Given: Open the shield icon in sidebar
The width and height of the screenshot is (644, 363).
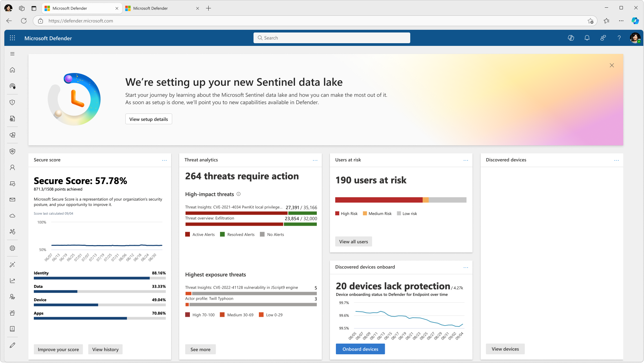Looking at the screenshot, I should click(x=12, y=102).
